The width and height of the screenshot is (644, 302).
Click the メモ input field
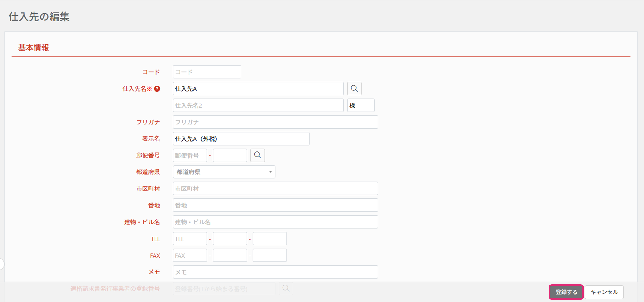coord(275,272)
